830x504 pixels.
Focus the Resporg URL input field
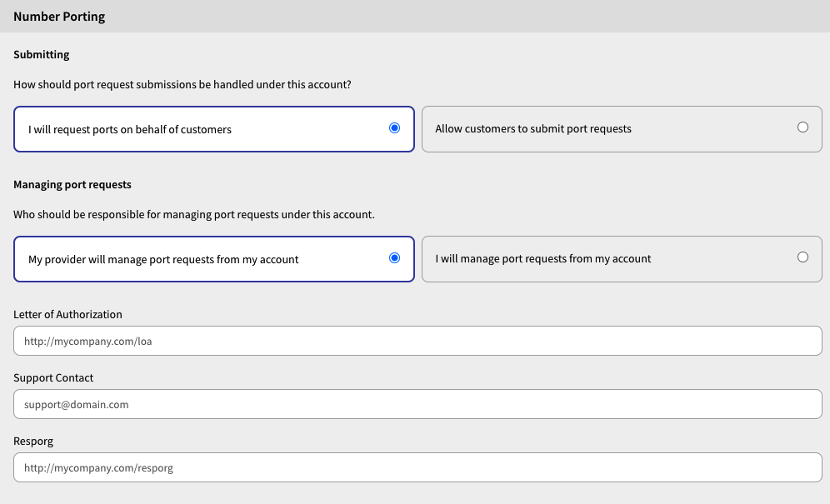[417, 467]
